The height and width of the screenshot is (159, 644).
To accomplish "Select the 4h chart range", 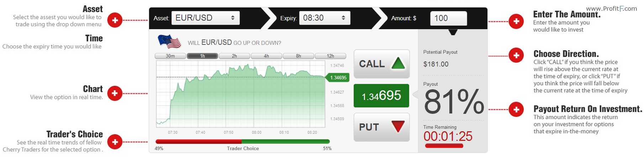I will 266,56.
